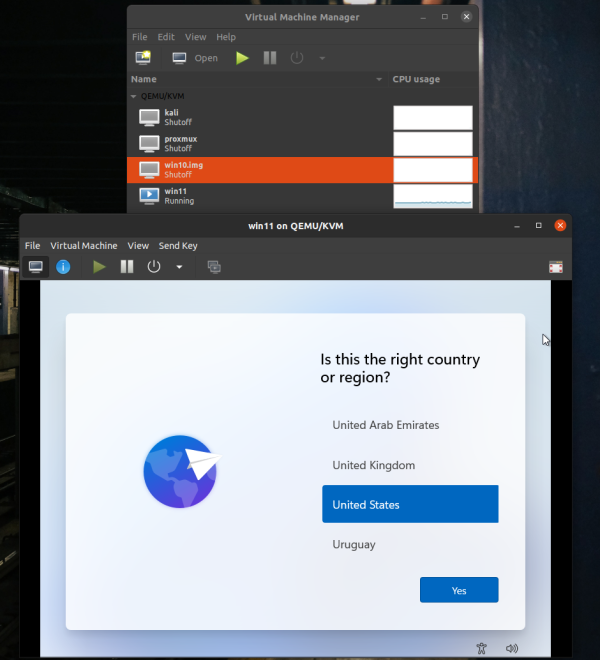Click the kali monitor icon
This screenshot has height=660, width=600.
coord(149,117)
